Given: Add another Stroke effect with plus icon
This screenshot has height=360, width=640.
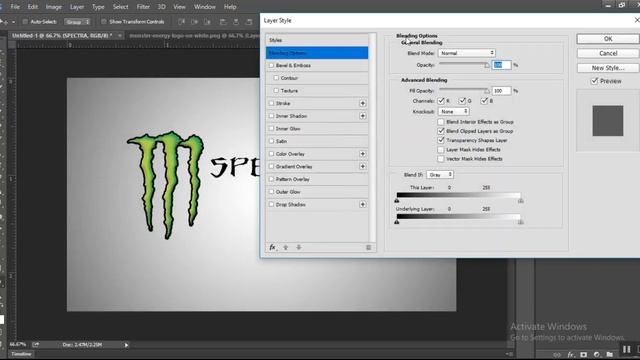Looking at the screenshot, I should coord(362,103).
